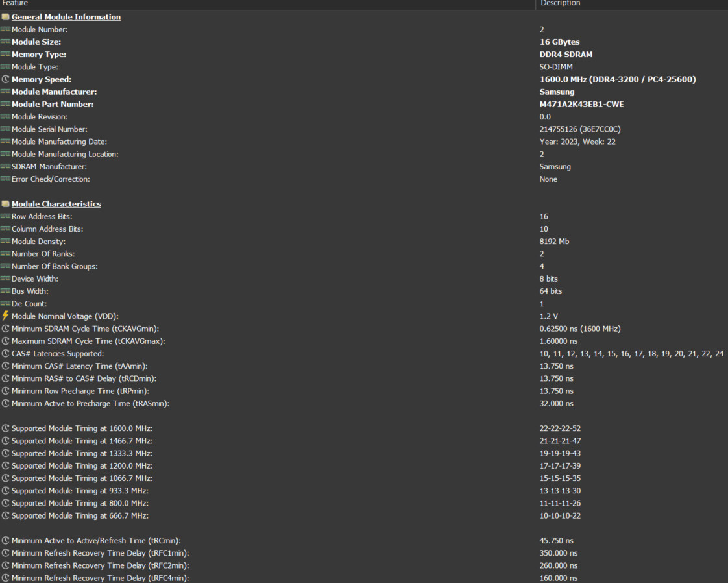This screenshot has width=728, height=583.
Task: Select the Module Characteristics heading
Action: 56,204
